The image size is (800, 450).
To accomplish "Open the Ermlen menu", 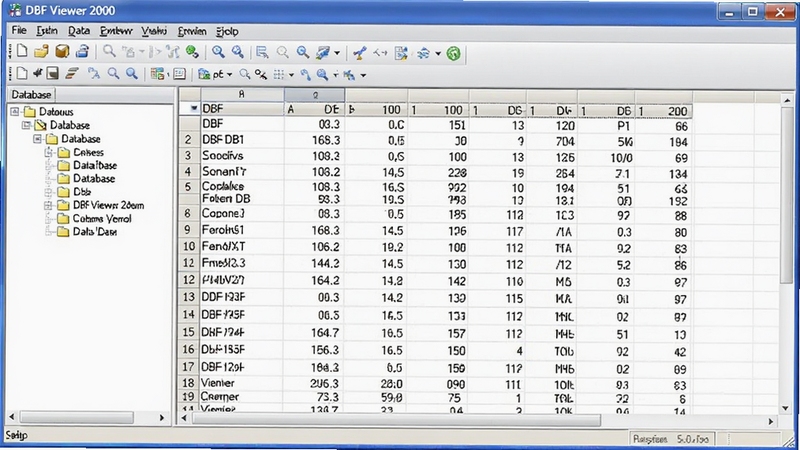I will click(192, 32).
